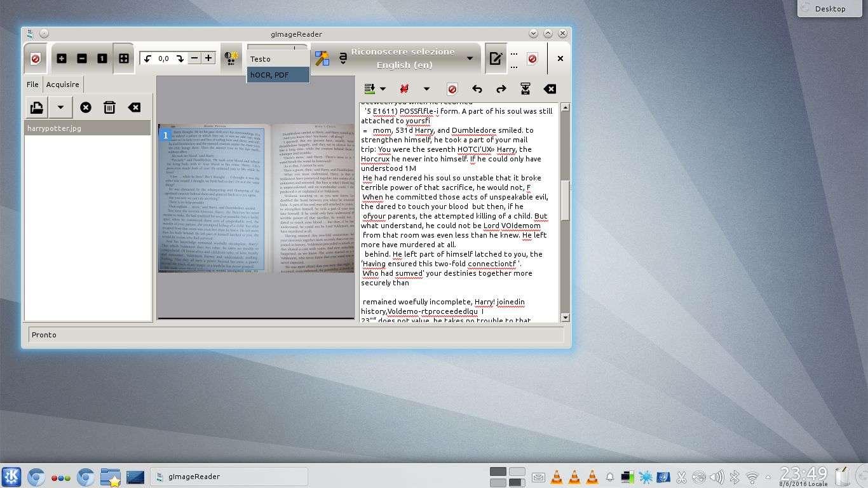Click the 23:49 clock in the panel
This screenshot has height=488, width=868.
pyautogui.click(x=804, y=474)
